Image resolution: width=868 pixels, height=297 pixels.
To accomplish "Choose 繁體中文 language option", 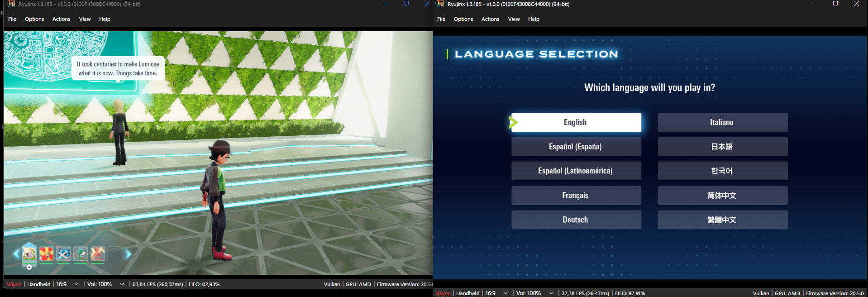I will click(723, 220).
